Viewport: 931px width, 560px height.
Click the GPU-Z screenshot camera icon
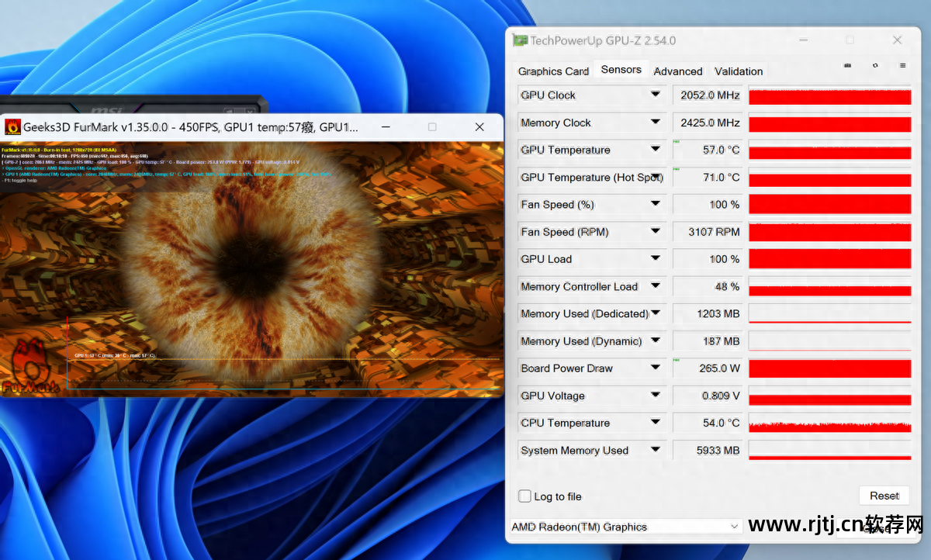click(x=848, y=66)
